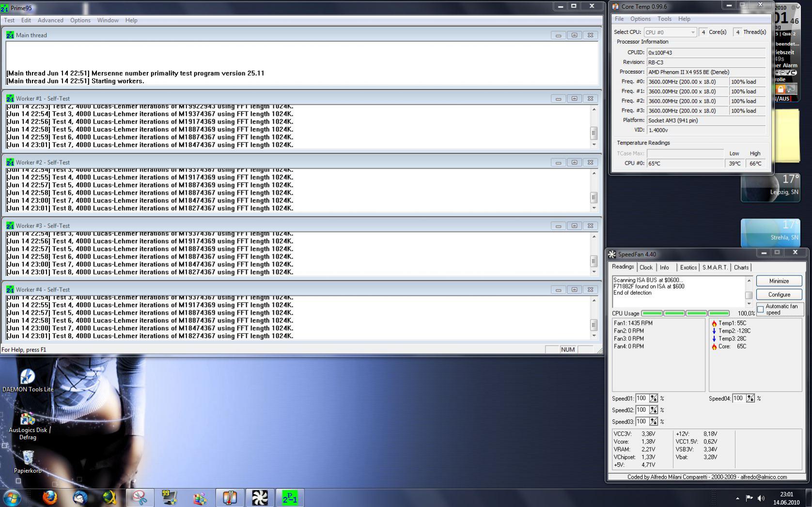Open DAEMON Tools Lite desktop shortcut
Screen dimensions: 812x507
point(28,381)
